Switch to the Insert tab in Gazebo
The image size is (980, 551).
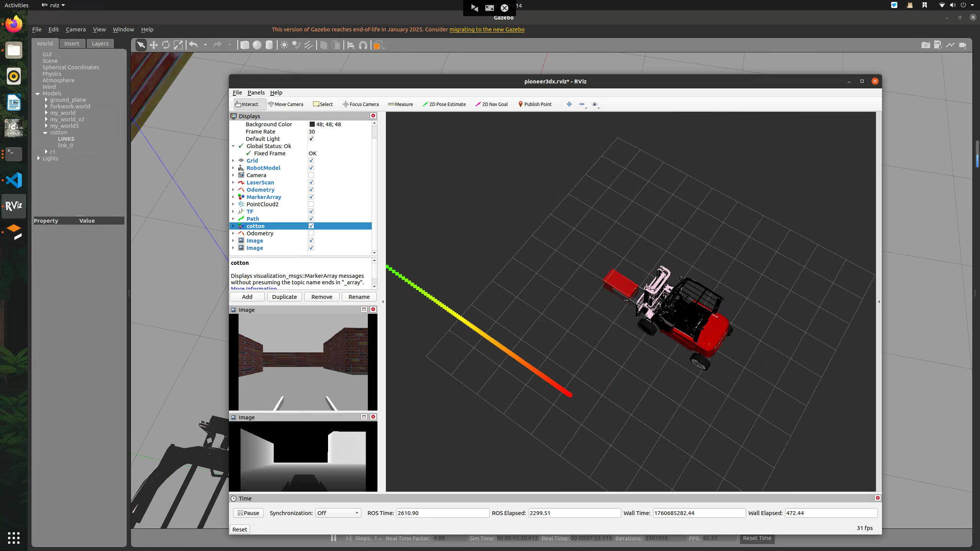[72, 44]
